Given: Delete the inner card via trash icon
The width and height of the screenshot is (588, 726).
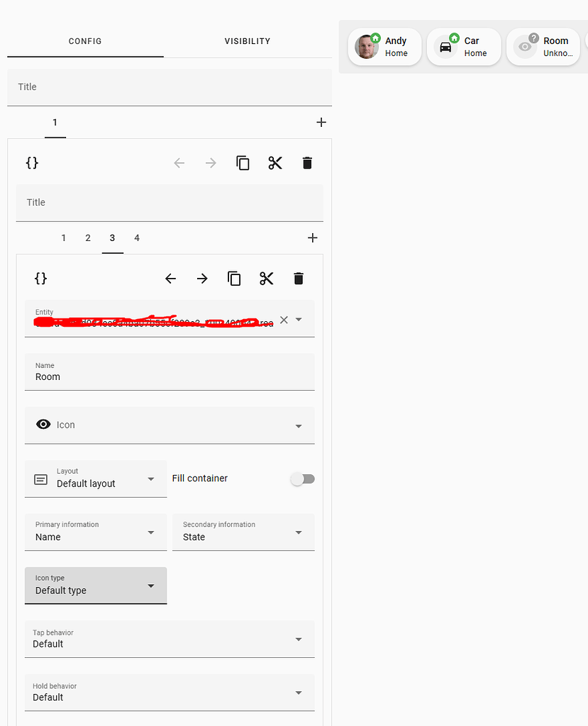Looking at the screenshot, I should (298, 278).
